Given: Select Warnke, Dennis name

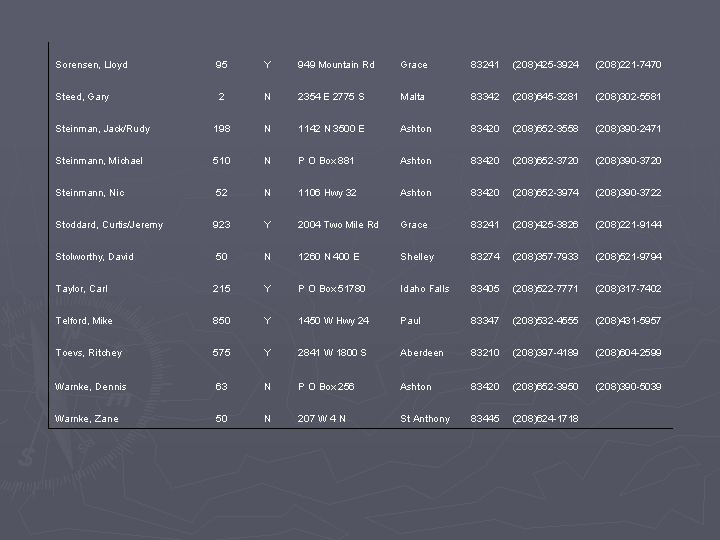Looking at the screenshot, I should coord(90,387).
